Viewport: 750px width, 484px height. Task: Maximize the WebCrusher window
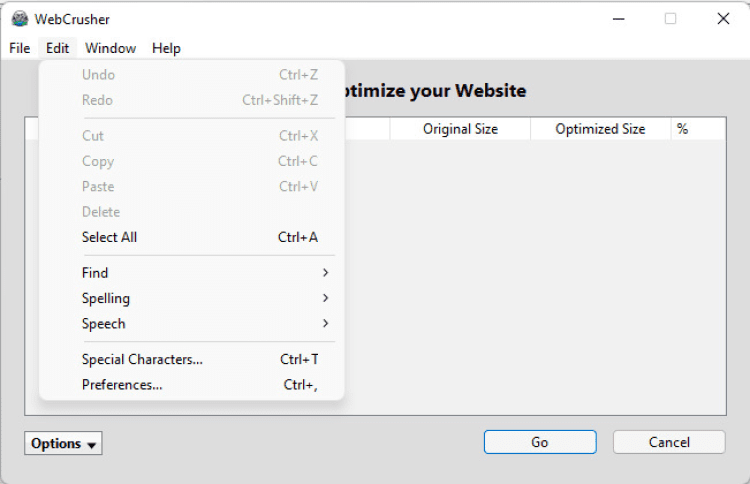(670, 19)
